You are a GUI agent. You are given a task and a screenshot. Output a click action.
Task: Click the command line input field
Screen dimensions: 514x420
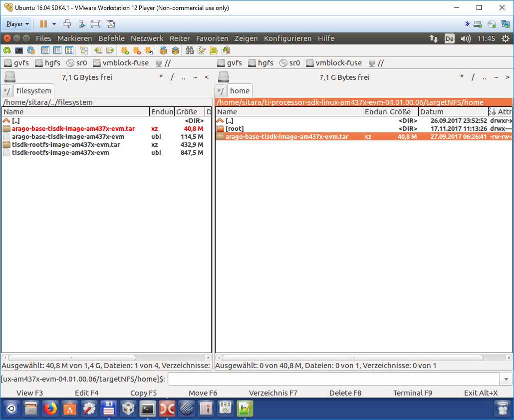[334, 380]
